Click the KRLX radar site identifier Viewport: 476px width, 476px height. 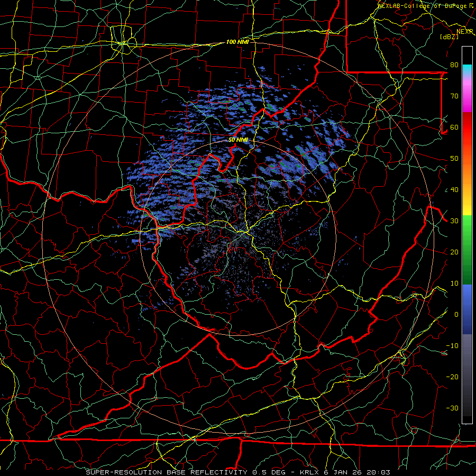[309, 472]
